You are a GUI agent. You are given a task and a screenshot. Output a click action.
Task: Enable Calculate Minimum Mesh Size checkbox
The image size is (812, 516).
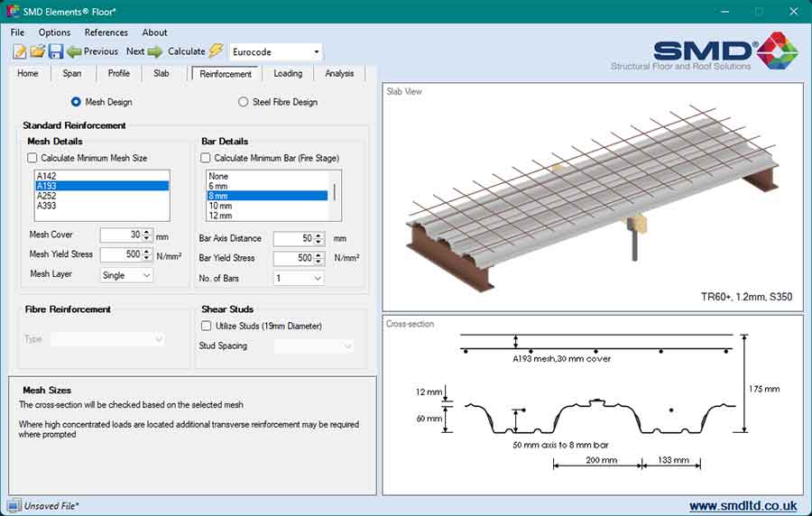[x=32, y=158]
